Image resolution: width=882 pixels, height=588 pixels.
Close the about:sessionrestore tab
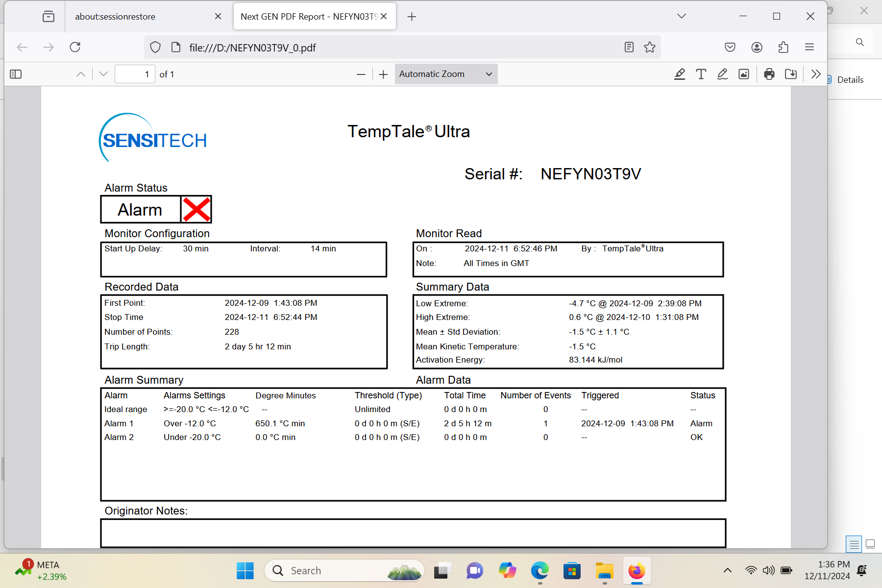click(x=218, y=17)
